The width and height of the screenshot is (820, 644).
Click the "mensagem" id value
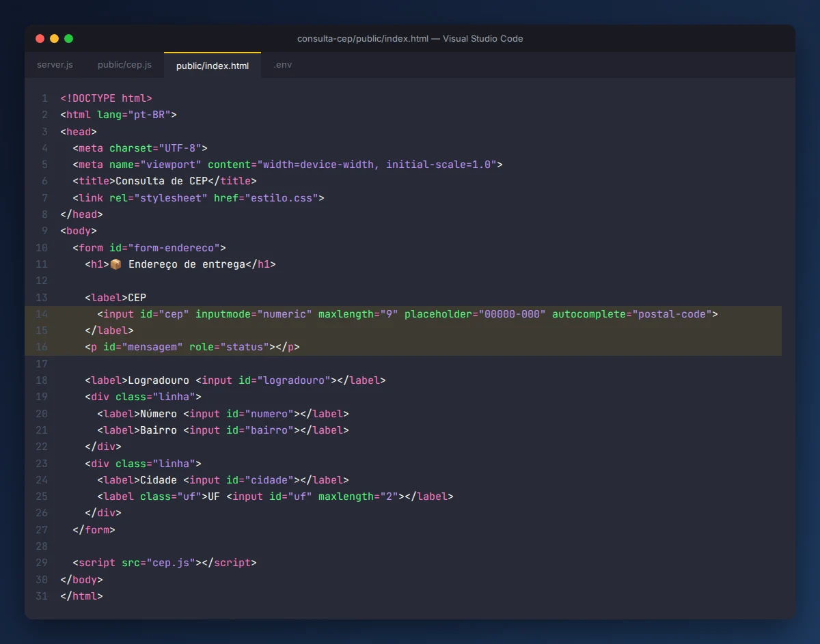pyautogui.click(x=152, y=347)
